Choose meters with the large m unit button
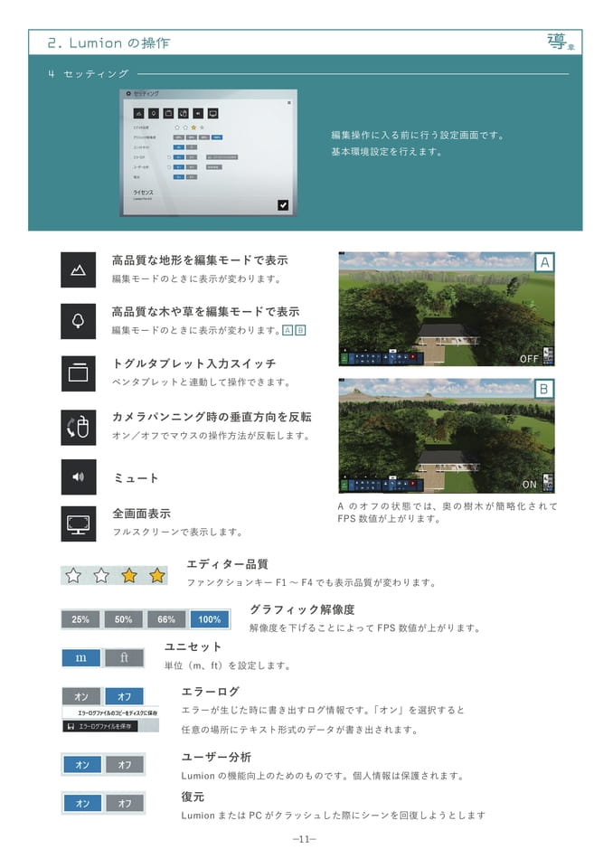The image size is (613, 868). point(80,657)
